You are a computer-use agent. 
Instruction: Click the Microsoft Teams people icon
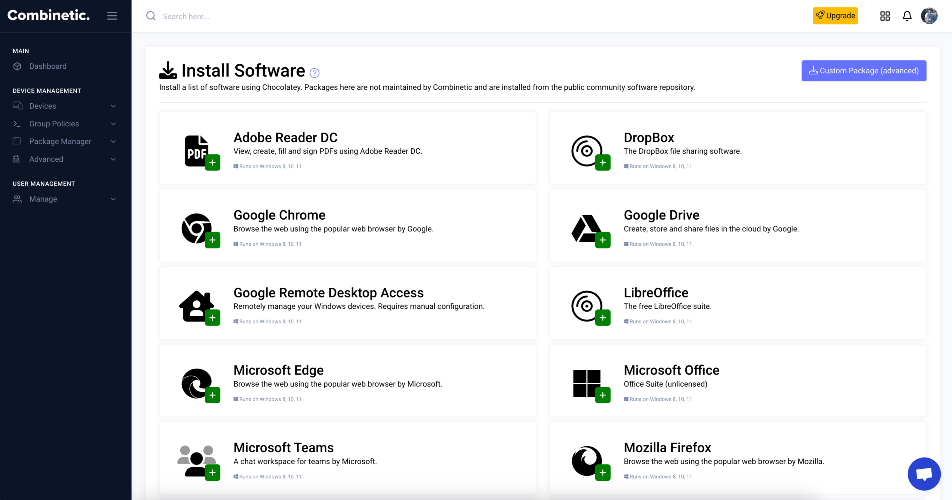197,461
